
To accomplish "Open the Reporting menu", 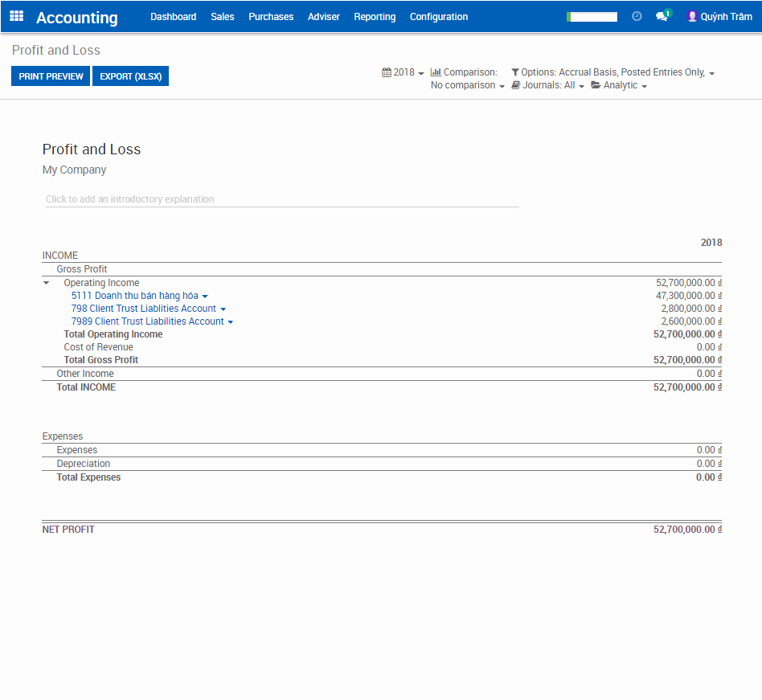I will 375,17.
